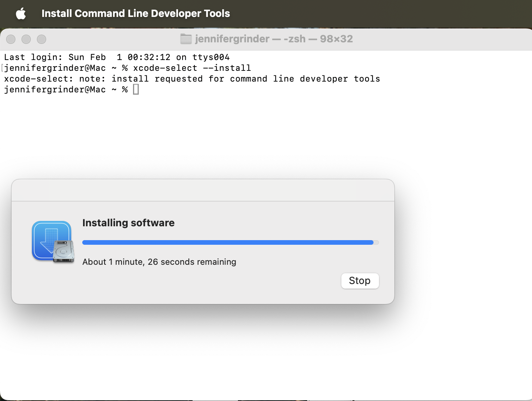The width and height of the screenshot is (532, 401).
Task: Click the installer dialog's blank title bar
Action: tap(203, 190)
